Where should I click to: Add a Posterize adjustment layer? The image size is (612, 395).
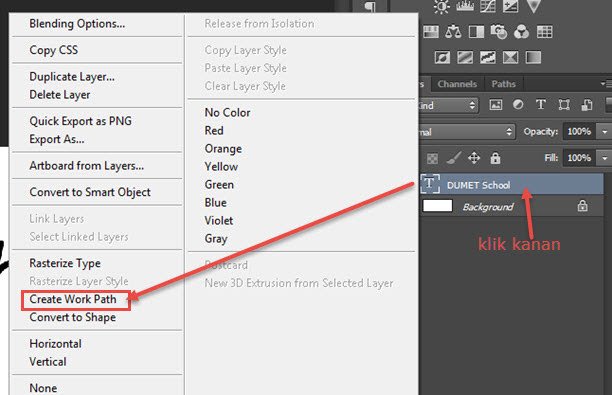(x=465, y=57)
